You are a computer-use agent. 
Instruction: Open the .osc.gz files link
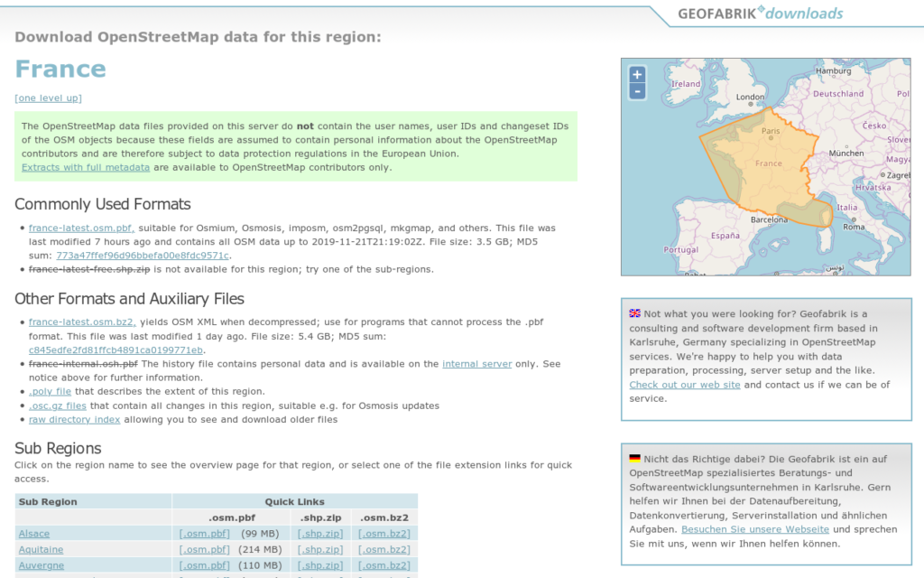[57, 406]
